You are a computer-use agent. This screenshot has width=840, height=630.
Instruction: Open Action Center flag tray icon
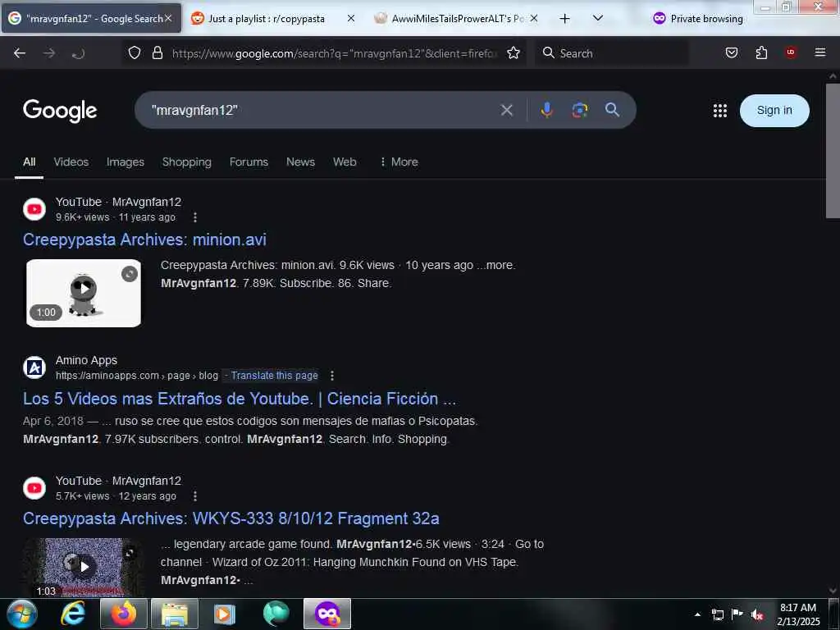click(x=737, y=614)
